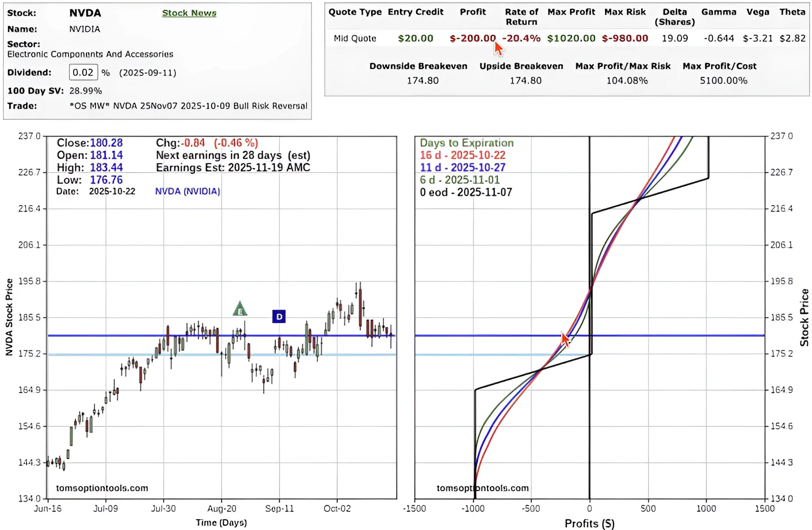Click the green 6 d legend entry
The width and height of the screenshot is (812, 530).
point(460,180)
